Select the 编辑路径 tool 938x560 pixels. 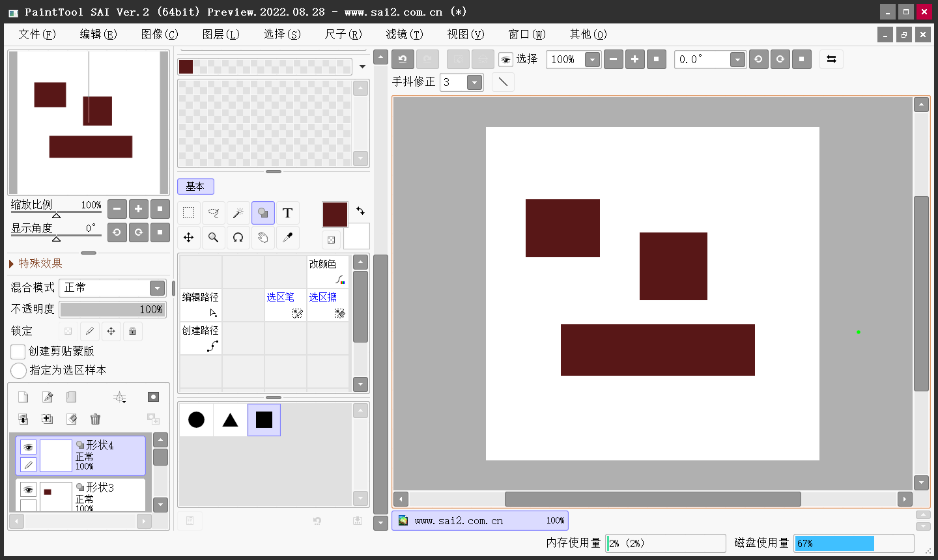click(201, 305)
